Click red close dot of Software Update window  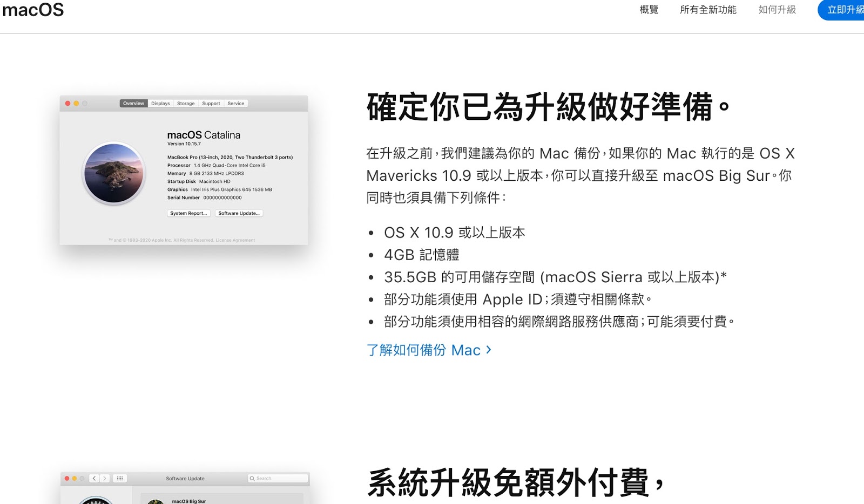click(67, 478)
